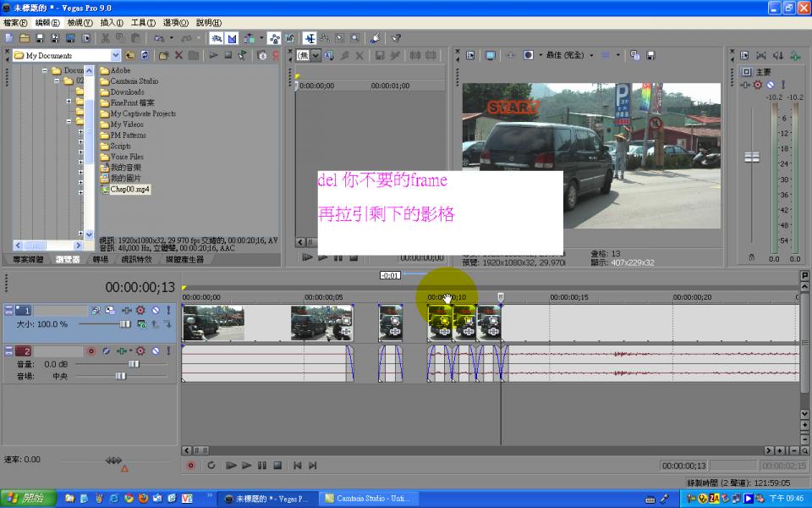
Task: Open the My Documents path dropdown
Action: 117,55
